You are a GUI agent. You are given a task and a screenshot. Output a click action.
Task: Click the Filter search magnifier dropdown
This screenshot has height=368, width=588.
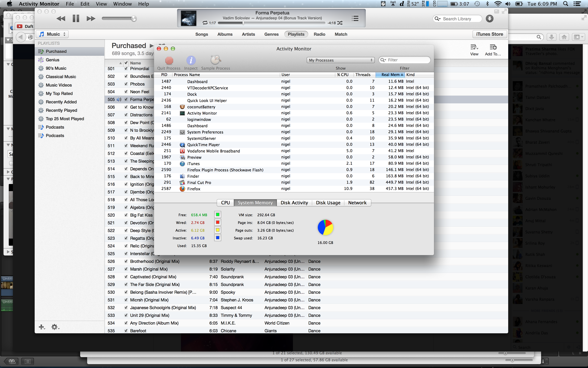[x=383, y=60]
